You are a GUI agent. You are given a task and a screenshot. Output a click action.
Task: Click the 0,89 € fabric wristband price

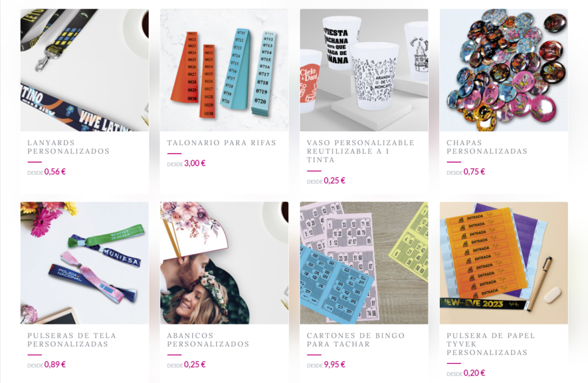tap(55, 364)
